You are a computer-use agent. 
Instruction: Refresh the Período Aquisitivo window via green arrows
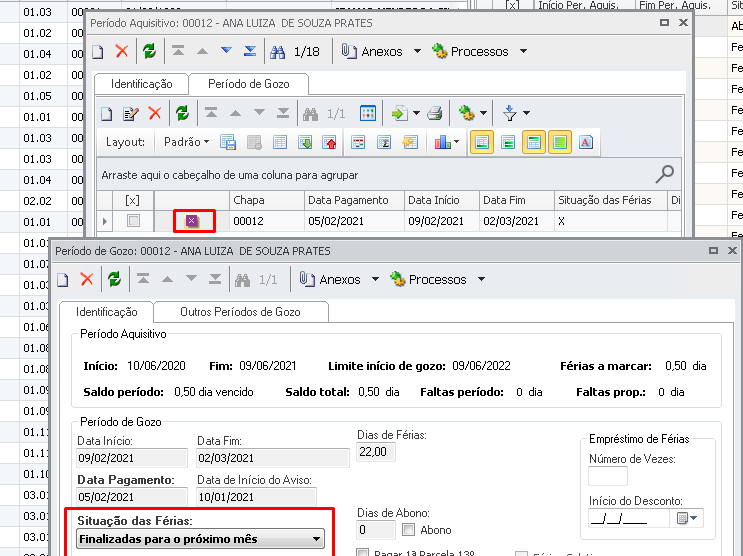point(149,51)
